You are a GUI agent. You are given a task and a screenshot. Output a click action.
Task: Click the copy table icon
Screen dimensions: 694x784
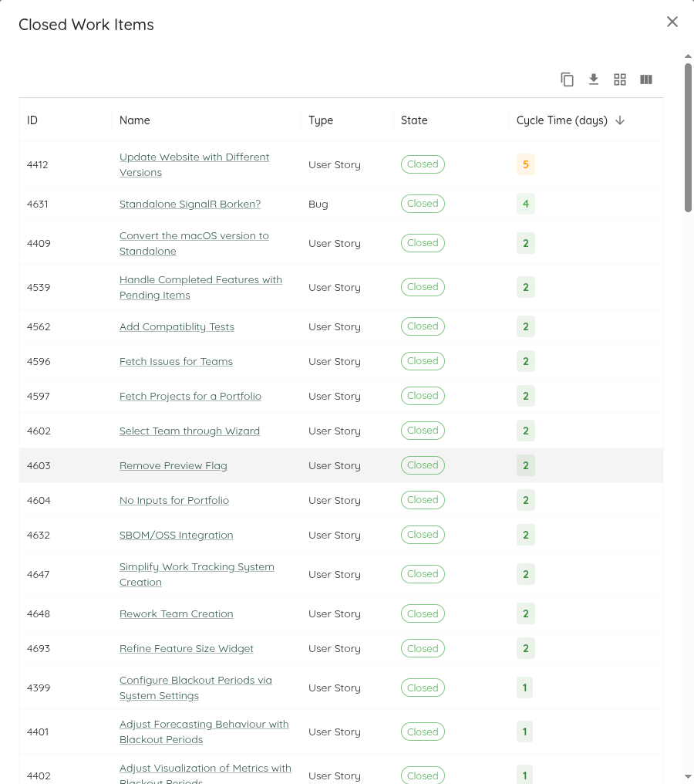pyautogui.click(x=568, y=79)
